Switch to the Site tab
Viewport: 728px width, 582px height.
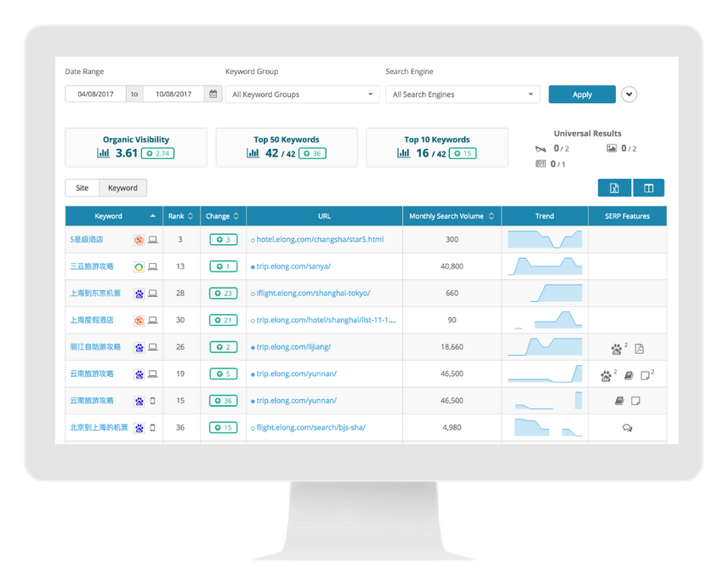click(82, 187)
